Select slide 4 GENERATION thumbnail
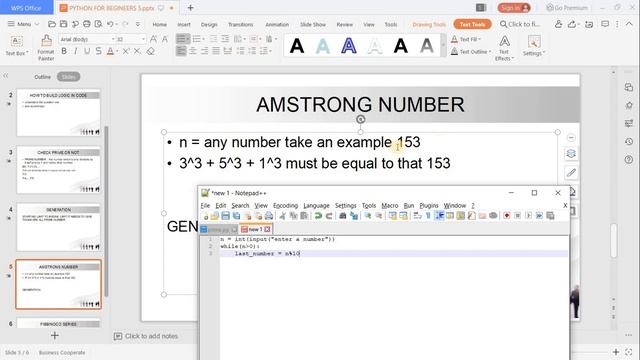Image resolution: width=640 pixels, height=360 pixels. point(58,227)
